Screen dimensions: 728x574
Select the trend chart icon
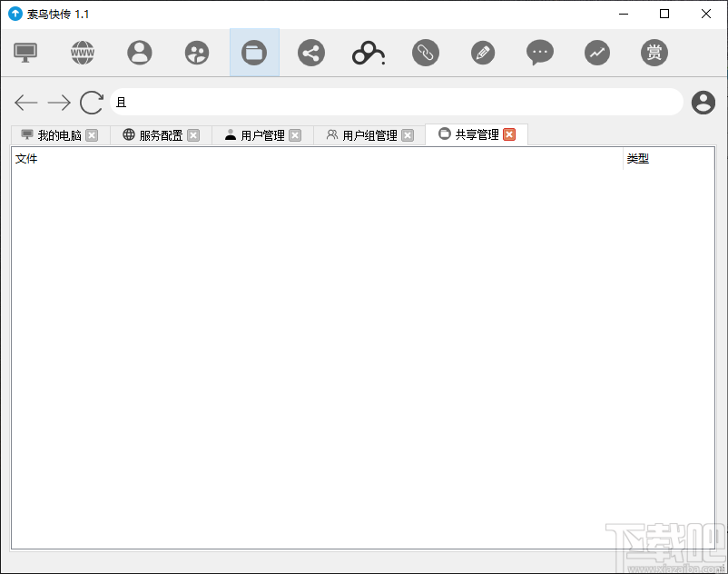pos(597,53)
